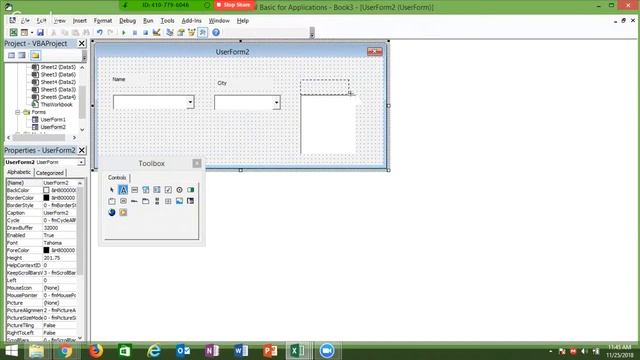The width and height of the screenshot is (640, 360).
Task: Close the Toolbox window
Action: click(197, 163)
